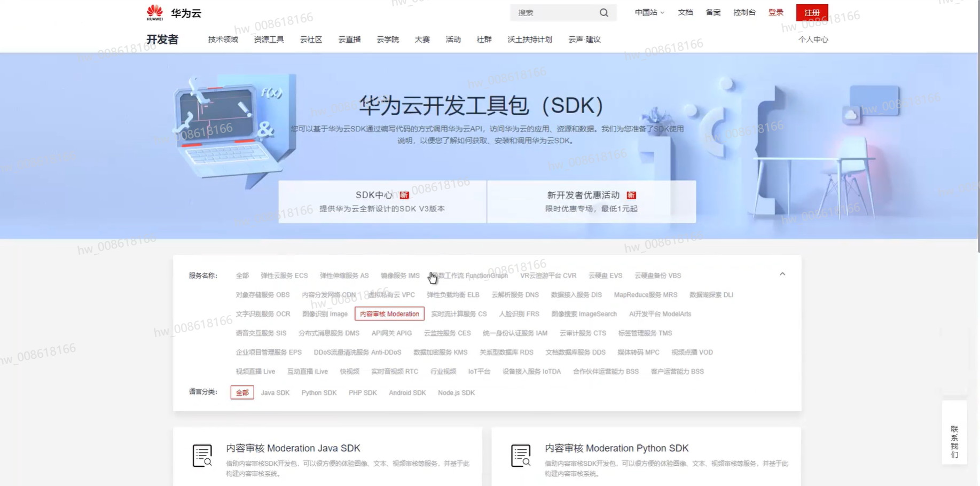This screenshot has height=486, width=980.
Task: Filter by 云硬盘 EVS
Action: coord(605,276)
